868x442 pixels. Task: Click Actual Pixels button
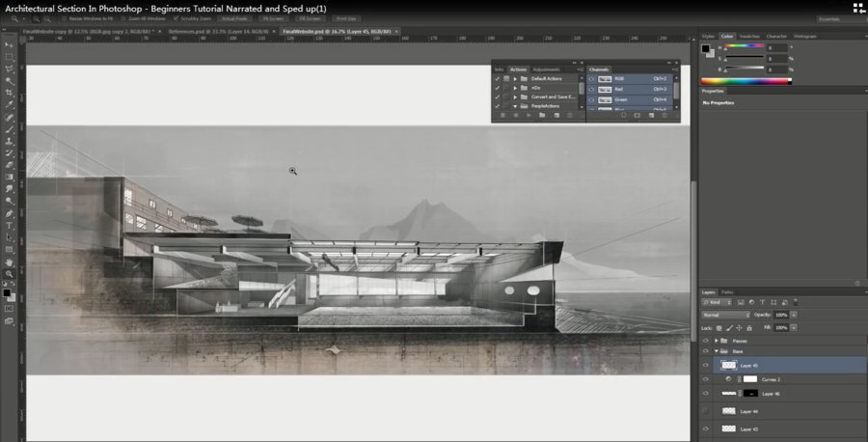[234, 19]
